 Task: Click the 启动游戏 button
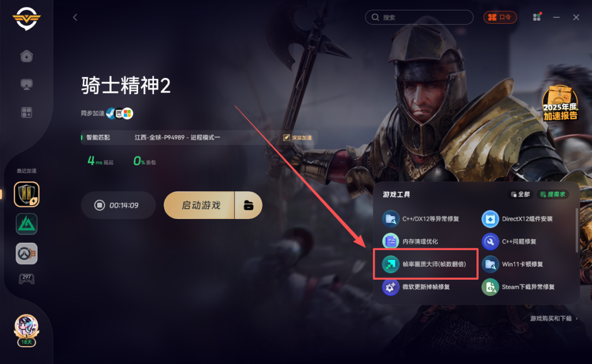coord(199,205)
